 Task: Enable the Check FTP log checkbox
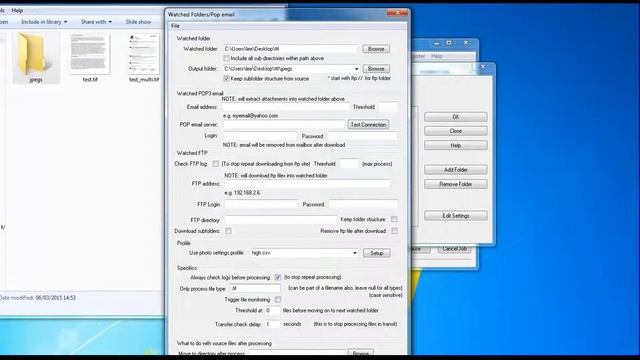pos(215,164)
